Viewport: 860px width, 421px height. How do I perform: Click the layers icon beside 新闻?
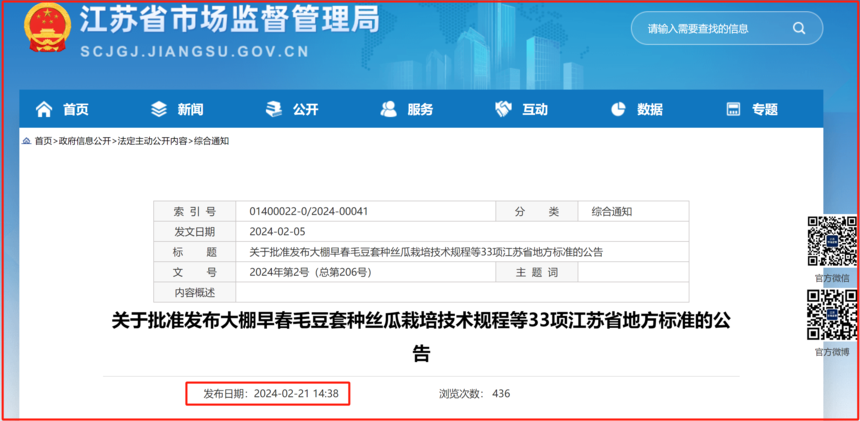159,109
